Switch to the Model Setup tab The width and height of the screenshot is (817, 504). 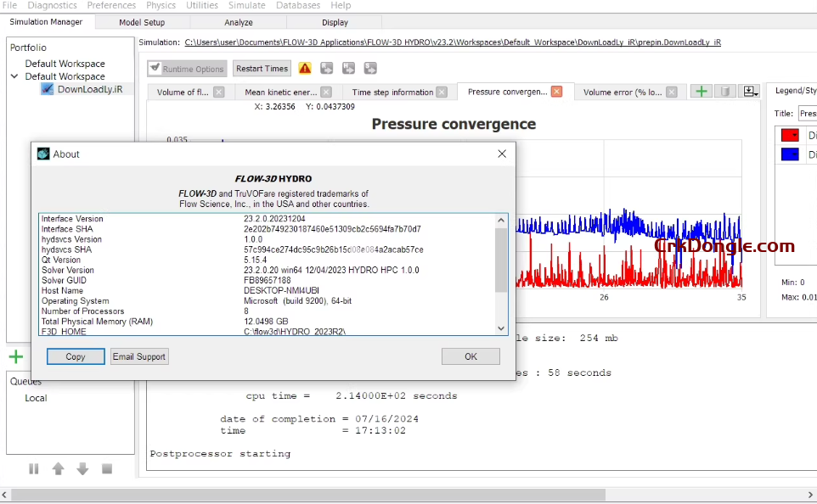[x=142, y=22]
